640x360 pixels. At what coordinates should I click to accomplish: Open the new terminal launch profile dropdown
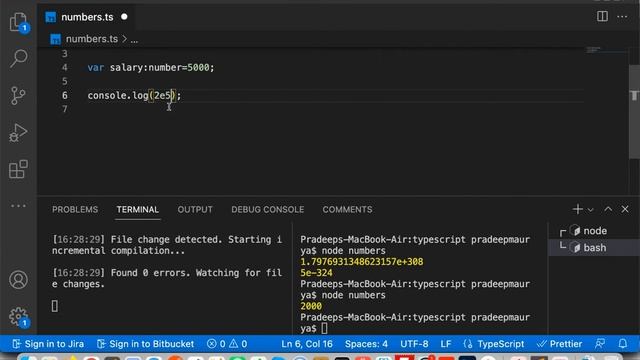(x=590, y=209)
